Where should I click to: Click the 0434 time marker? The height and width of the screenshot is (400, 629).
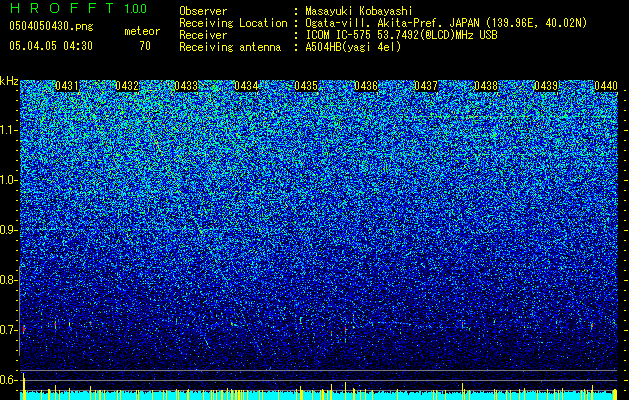coord(246,86)
